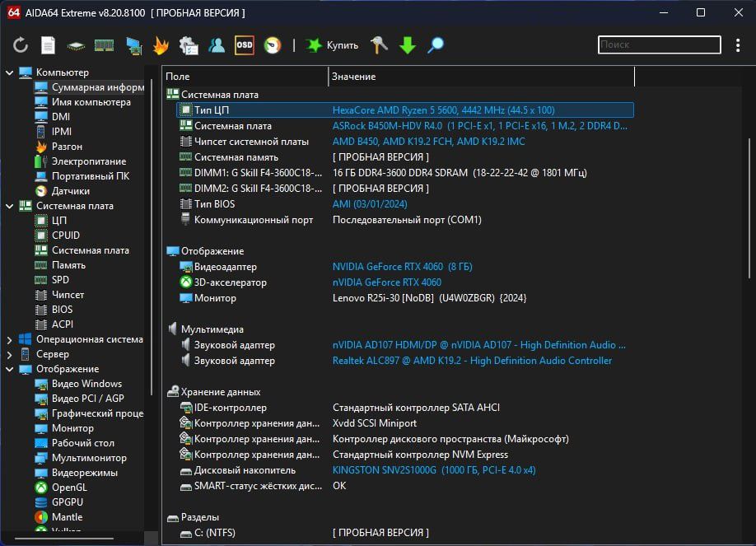Image resolution: width=756 pixels, height=546 pixels.
Task: Click the user account toolbar icon
Action: coord(217,45)
